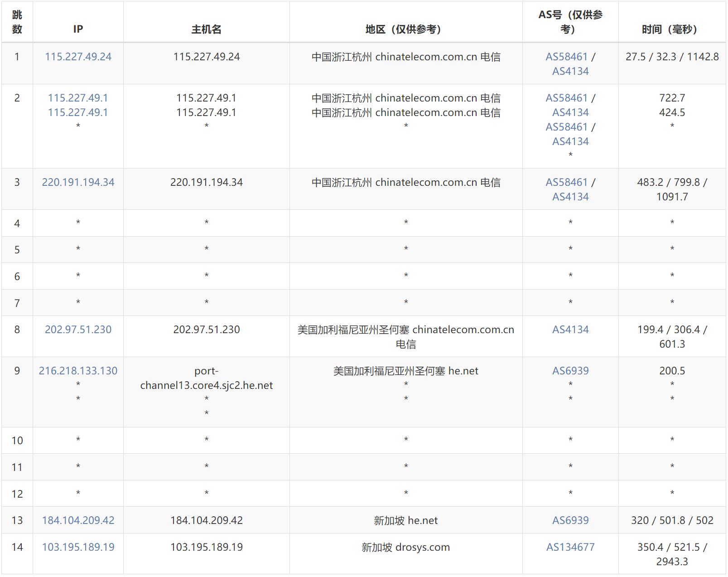Click hop number 12
Viewport: 728px width, 577px height.
pos(17,494)
